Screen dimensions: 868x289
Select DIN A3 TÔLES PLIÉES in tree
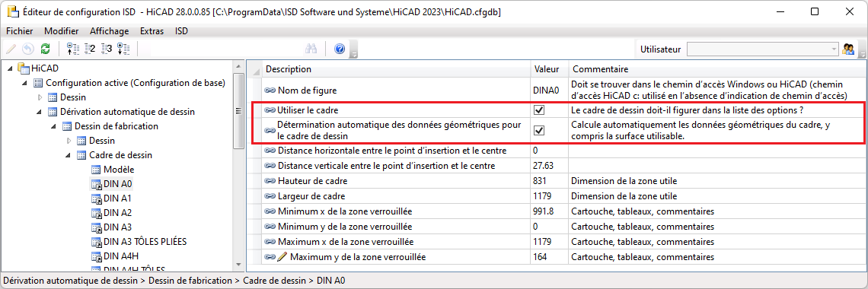(145, 242)
